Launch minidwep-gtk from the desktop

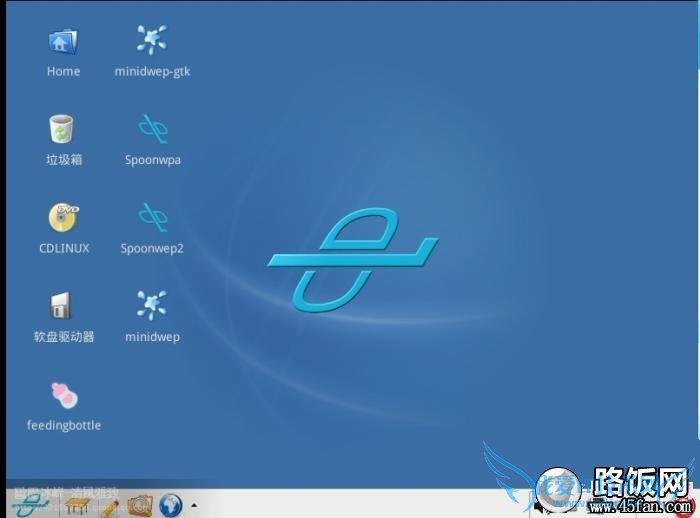tap(152, 40)
